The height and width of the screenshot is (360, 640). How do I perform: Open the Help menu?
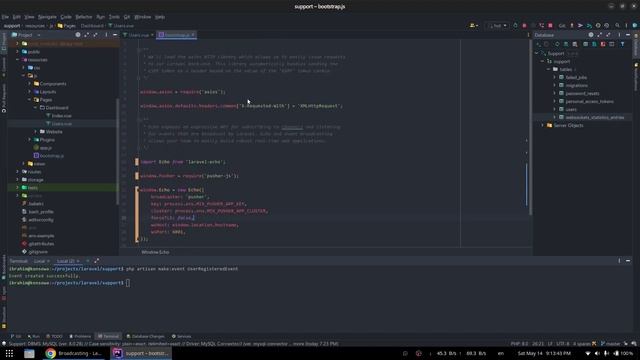[160, 17]
